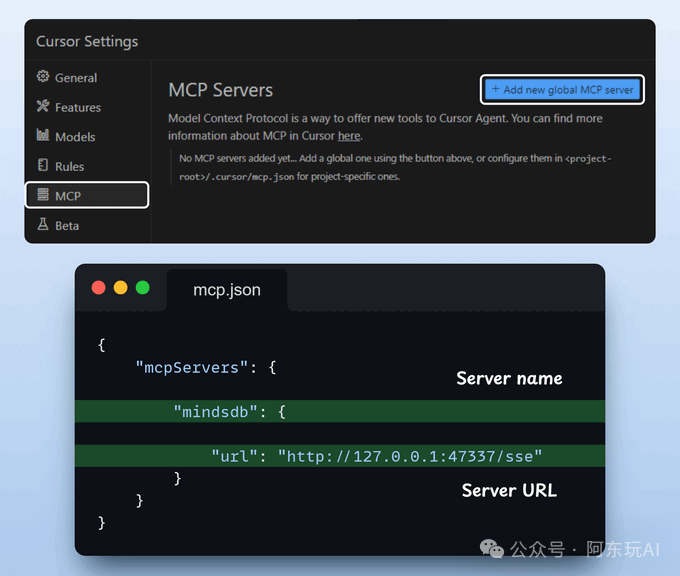
Task: Click the Beta flask icon
Action: (43, 224)
